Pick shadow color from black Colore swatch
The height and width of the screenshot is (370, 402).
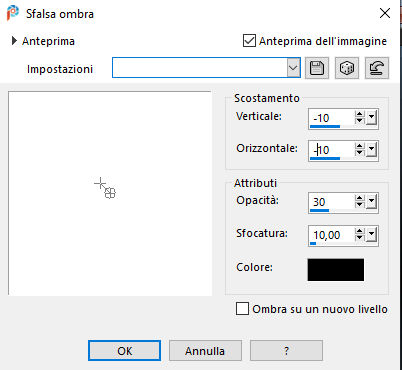click(336, 270)
